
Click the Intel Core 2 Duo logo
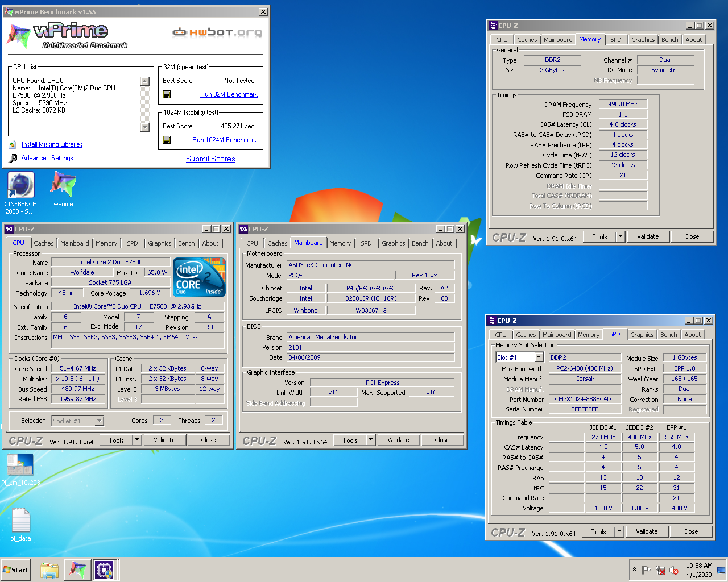point(199,277)
